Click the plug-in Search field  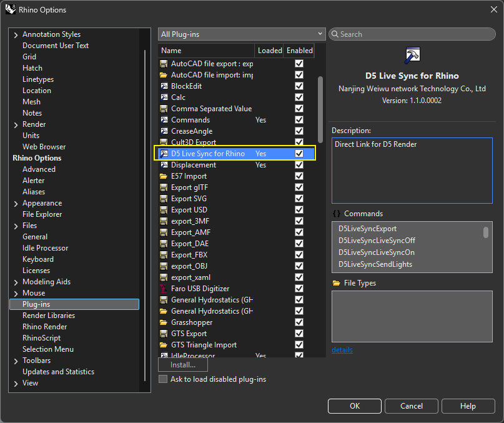pos(412,34)
